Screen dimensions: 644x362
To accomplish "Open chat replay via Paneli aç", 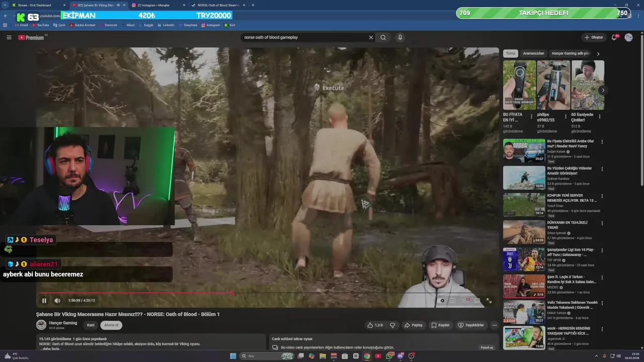I will (x=487, y=347).
